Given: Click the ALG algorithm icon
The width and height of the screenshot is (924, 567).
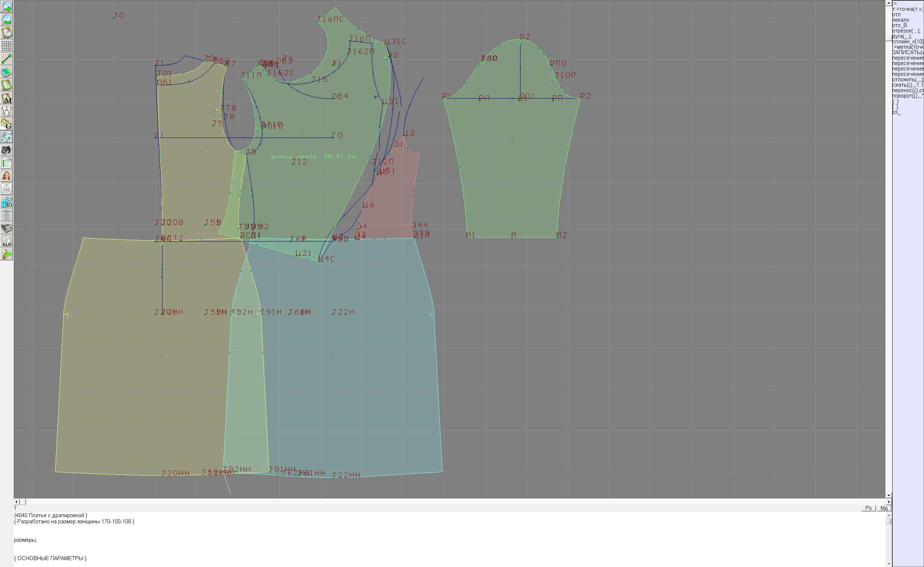Looking at the screenshot, I should pos(6,241).
